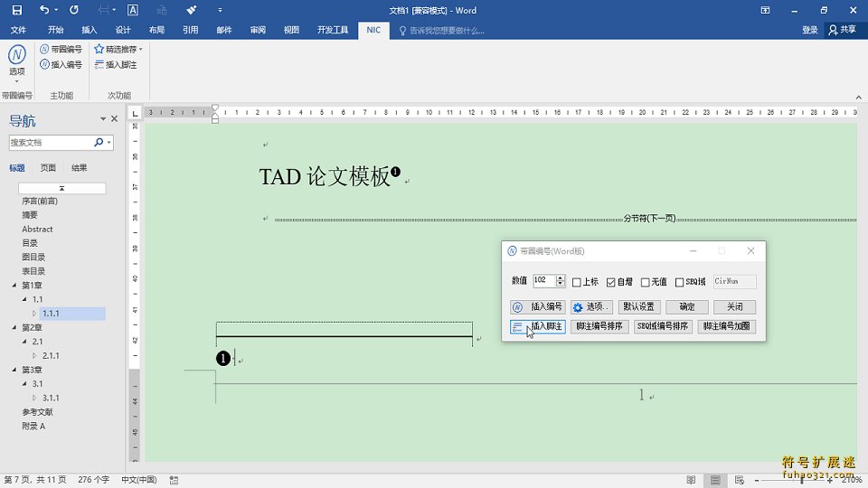The width and height of the screenshot is (868, 488).
Task: Uncheck the 自增 checkbox
Action: pos(610,282)
